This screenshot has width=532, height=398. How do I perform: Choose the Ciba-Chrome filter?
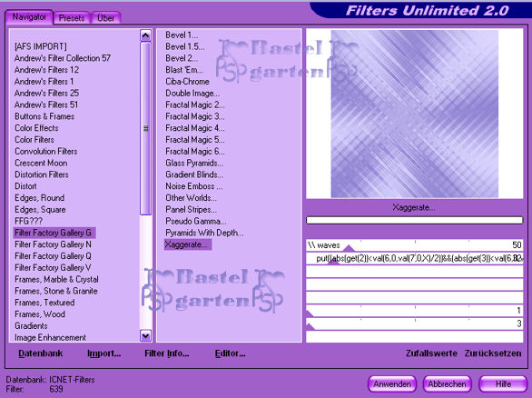pos(187,82)
